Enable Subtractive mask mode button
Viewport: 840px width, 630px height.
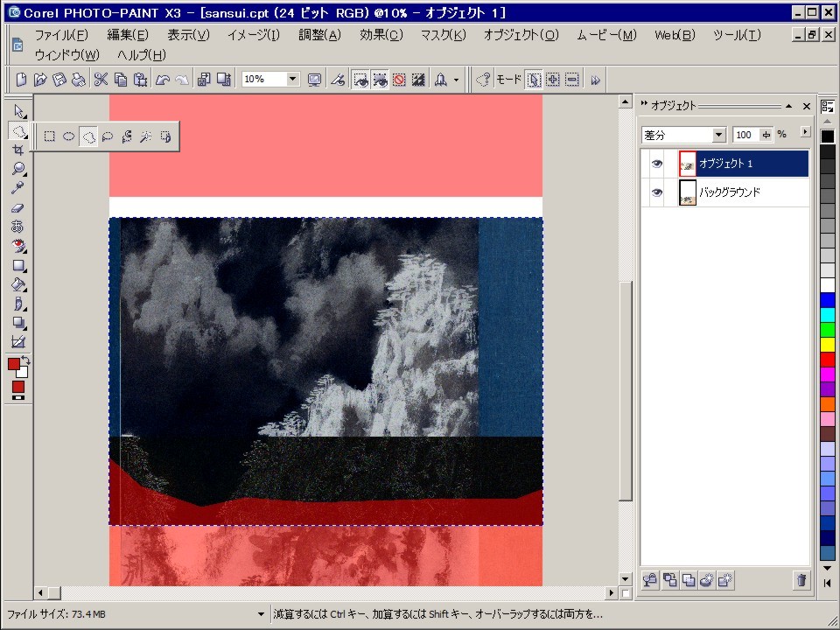(x=572, y=80)
